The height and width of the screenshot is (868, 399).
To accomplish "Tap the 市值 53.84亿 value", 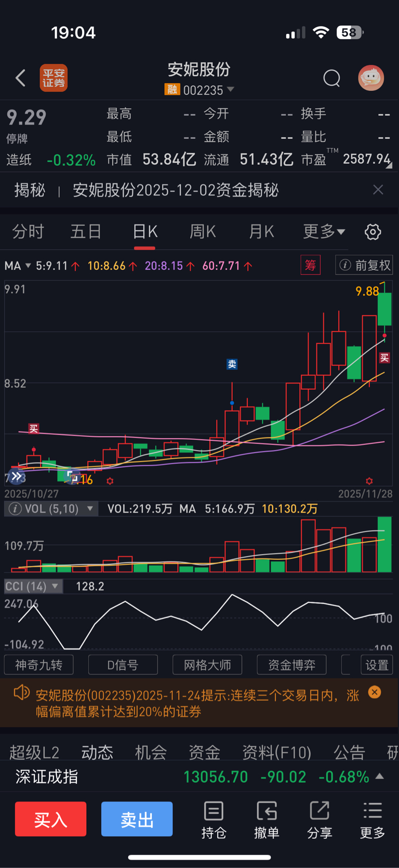I will (x=169, y=160).
